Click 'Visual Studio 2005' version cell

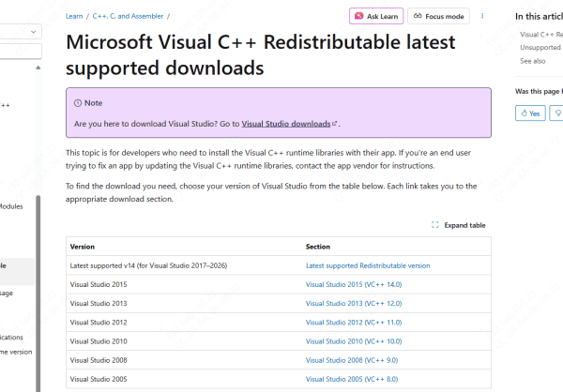click(99, 379)
